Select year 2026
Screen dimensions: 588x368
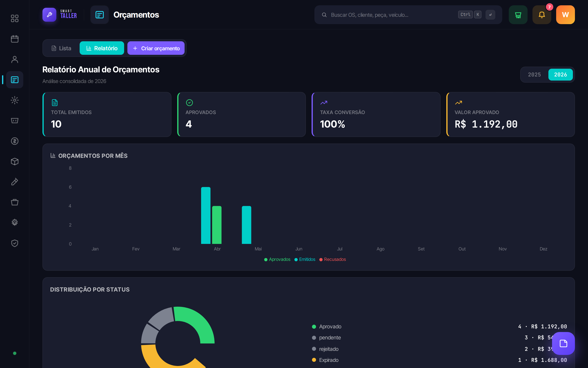click(x=560, y=74)
